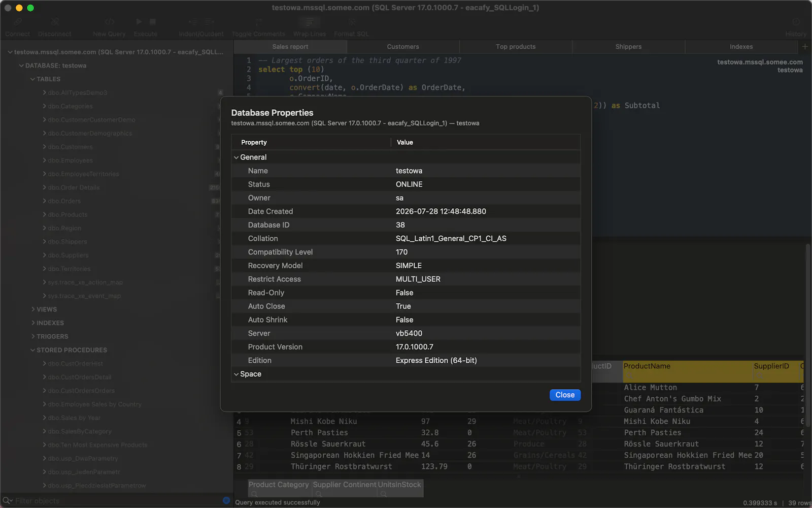Switch to the Top products tab
The height and width of the screenshot is (508, 812).
pyautogui.click(x=516, y=47)
